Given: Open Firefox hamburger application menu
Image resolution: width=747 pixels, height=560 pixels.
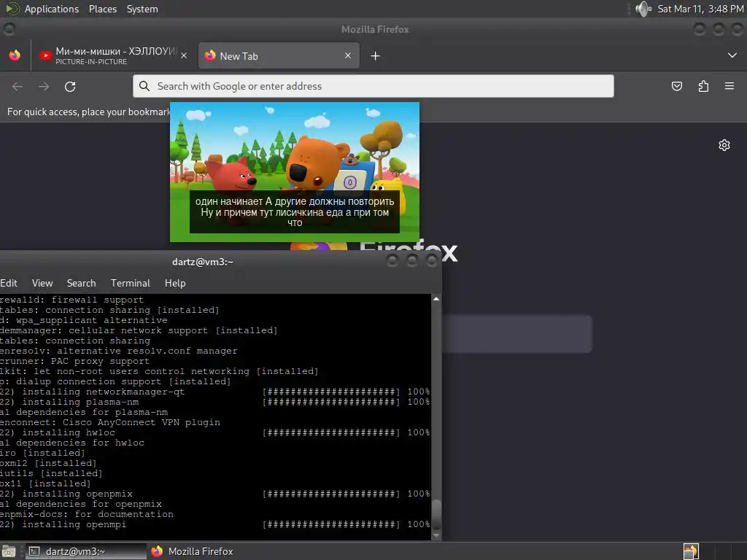Looking at the screenshot, I should pos(729,86).
